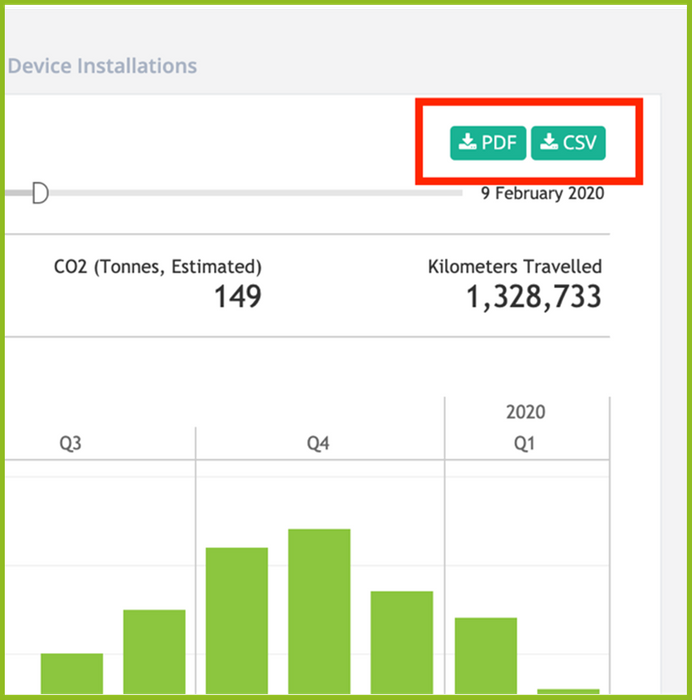The width and height of the screenshot is (692, 700).
Task: Click the first bar in 2020 Q1
Action: pos(486,656)
